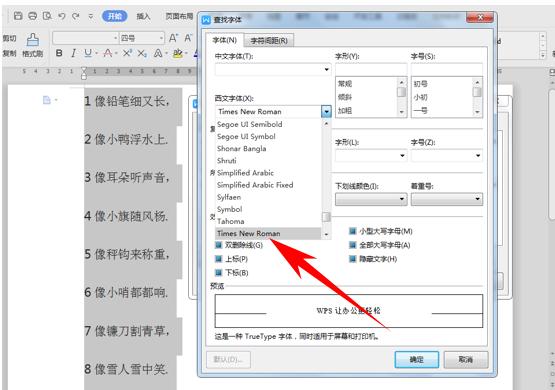
Task: Open quick access toolbar customize arrow
Action: [x=91, y=16]
